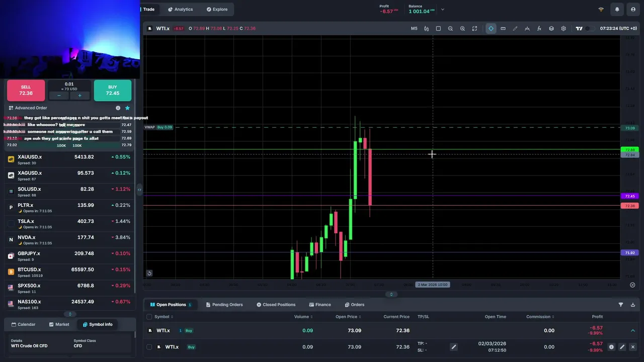644x362 pixels.
Task: Select NAS100.x in the watchlist
Action: pos(69,304)
